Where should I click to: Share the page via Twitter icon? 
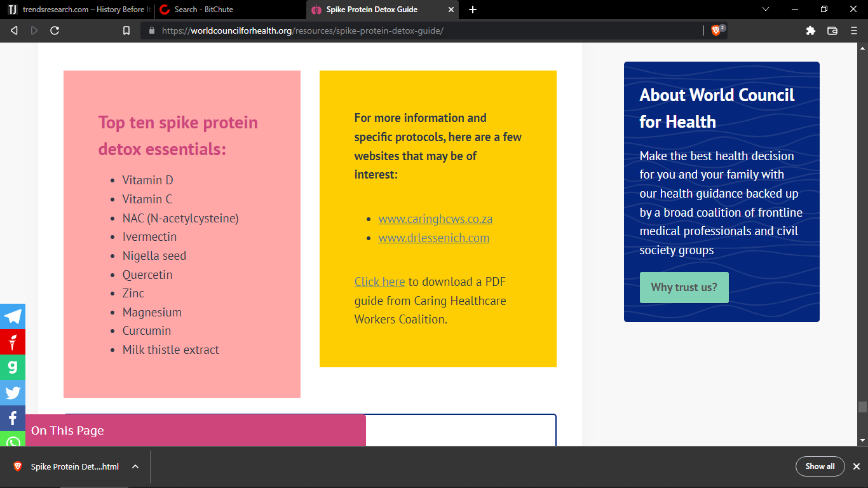coord(13,393)
